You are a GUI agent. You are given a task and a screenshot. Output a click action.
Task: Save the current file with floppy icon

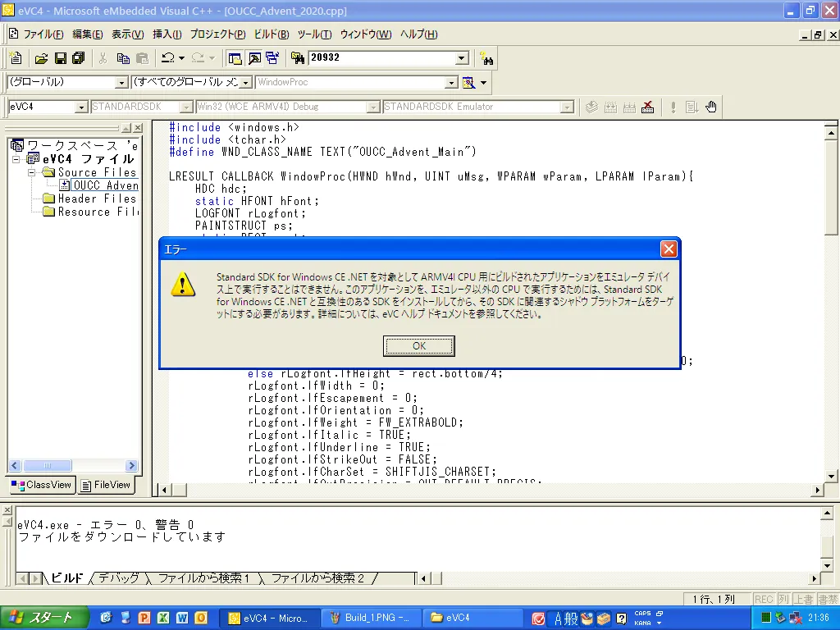click(x=61, y=58)
